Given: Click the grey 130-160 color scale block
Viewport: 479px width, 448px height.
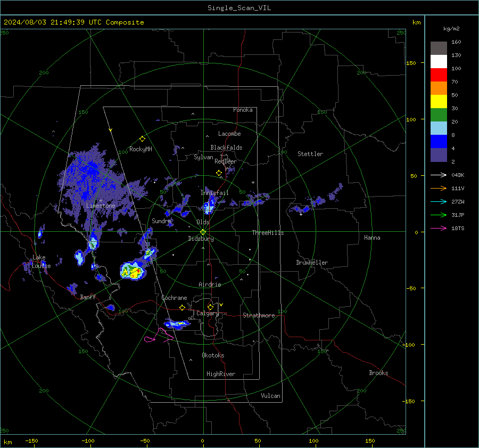Looking at the screenshot, I should [x=439, y=48].
